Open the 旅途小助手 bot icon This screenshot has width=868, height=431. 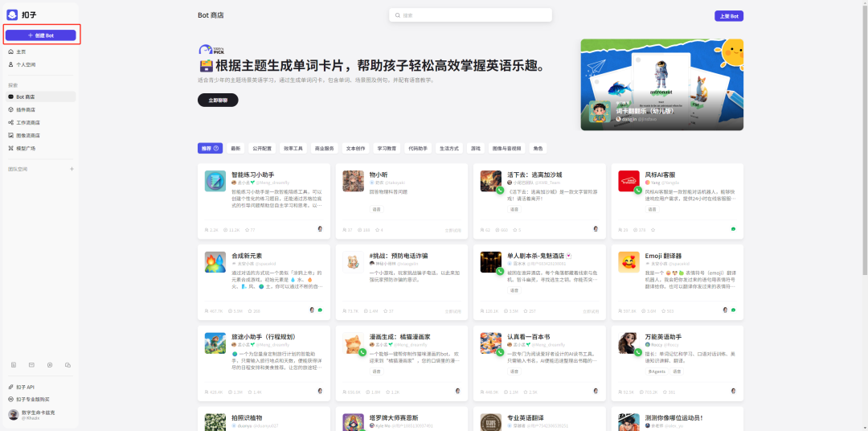pos(215,343)
